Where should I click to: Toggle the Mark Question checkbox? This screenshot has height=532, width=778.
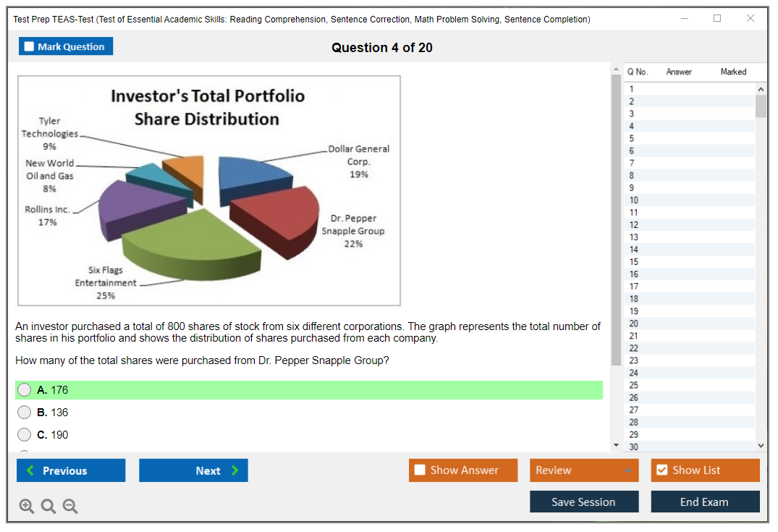point(30,47)
